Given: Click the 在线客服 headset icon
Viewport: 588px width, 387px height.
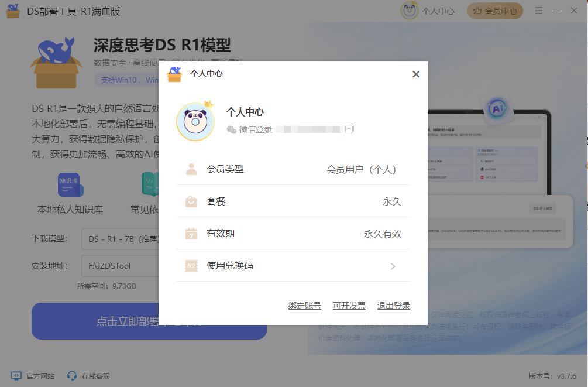Looking at the screenshot, I should (x=71, y=376).
